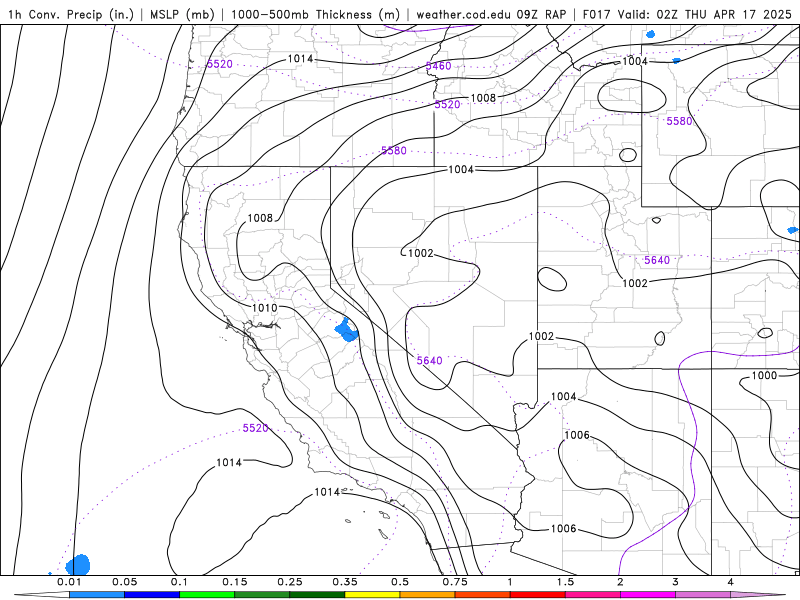
Task: Click the yellow 0.35 legend swatch
Action: [x=372, y=595]
